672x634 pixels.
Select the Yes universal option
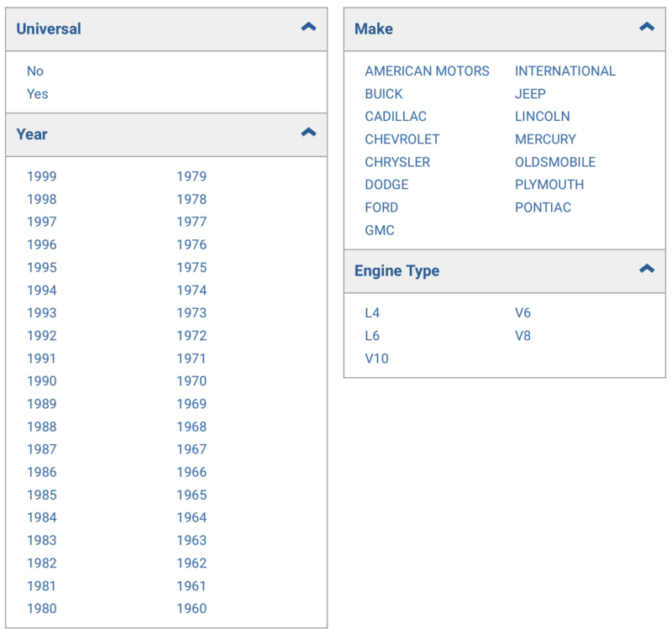38,94
